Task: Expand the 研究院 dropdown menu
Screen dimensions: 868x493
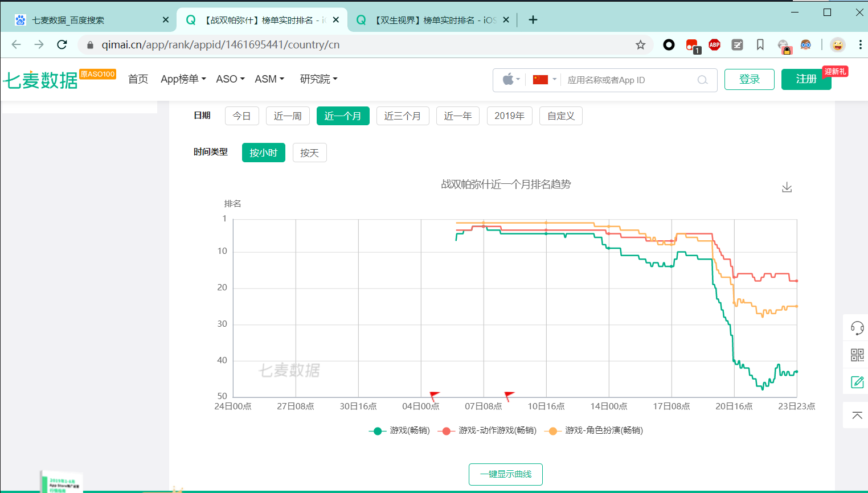Action: (x=318, y=79)
